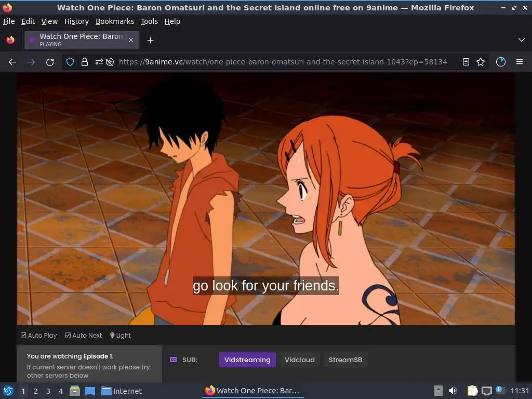
Task: Open the volume speaker tray icon
Action: (453, 391)
